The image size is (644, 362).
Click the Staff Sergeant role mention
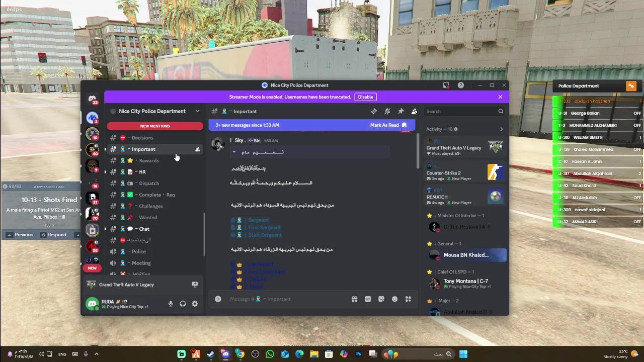256,235
